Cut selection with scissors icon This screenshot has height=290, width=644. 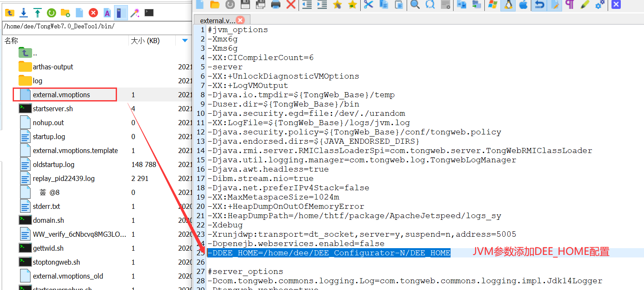pyautogui.click(x=369, y=4)
